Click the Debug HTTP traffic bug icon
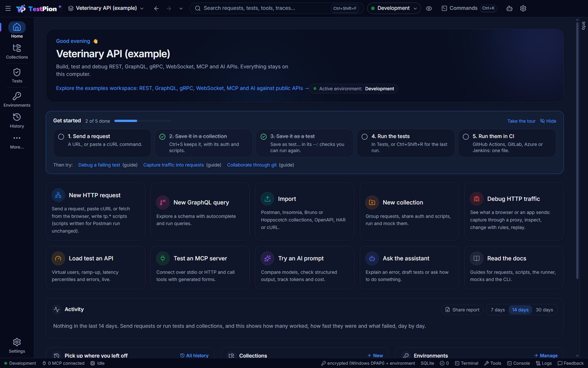Image resolution: width=588 pixels, height=368 pixels. (477, 199)
